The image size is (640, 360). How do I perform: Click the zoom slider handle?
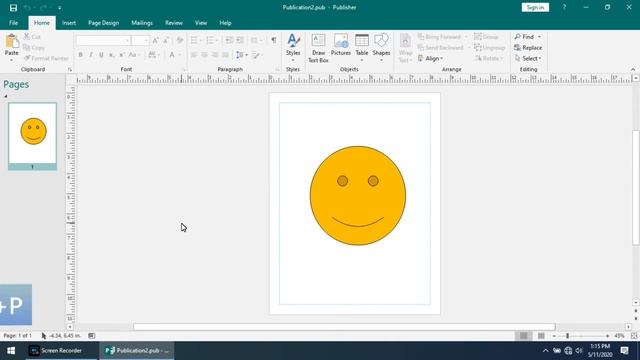point(567,336)
